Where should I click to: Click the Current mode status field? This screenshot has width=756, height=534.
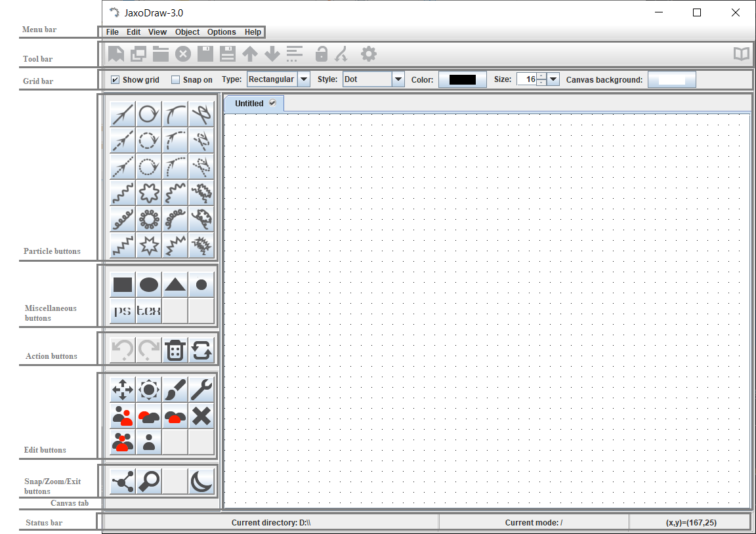point(534,522)
